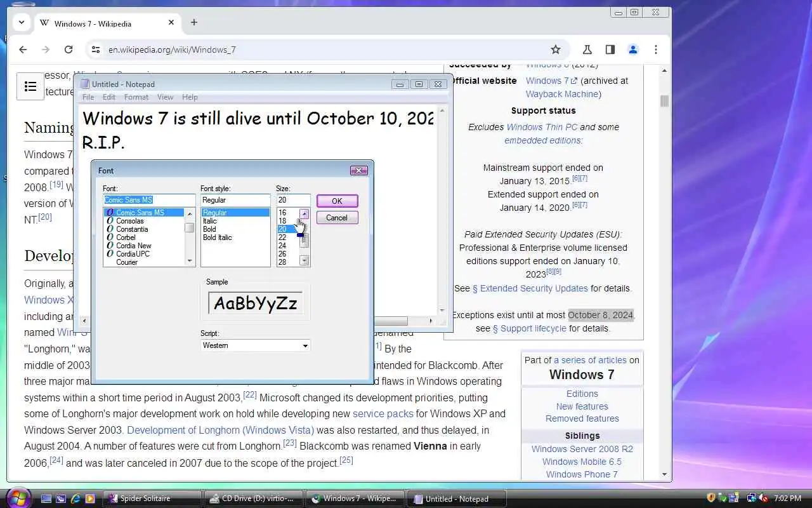
Task: Launch Internet Explorer from quick launch
Action: pos(75,498)
